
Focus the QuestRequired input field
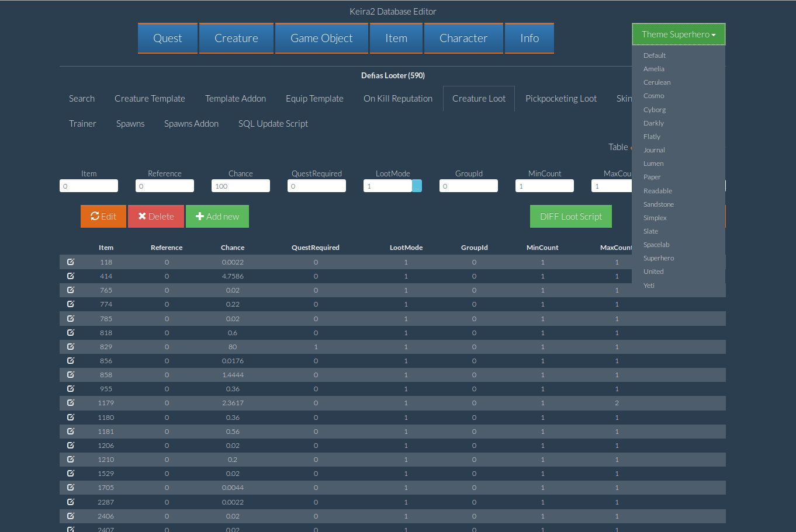point(317,186)
